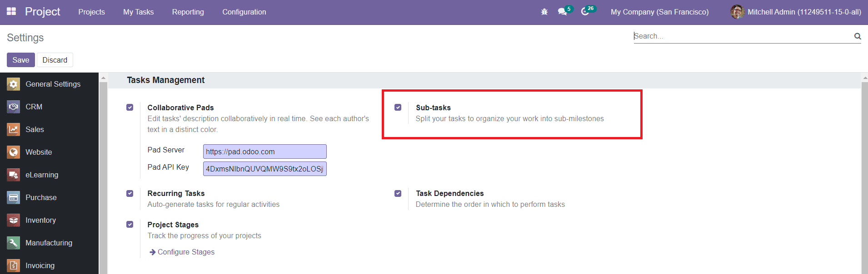Screen dimensions: 868x274
Task: Select the Website globe icon
Action: [x=14, y=152]
